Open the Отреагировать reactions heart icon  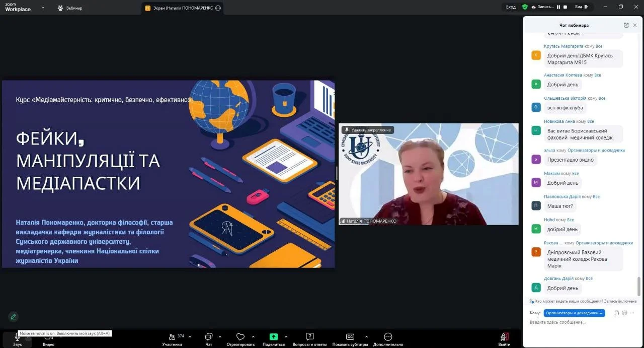tap(240, 337)
